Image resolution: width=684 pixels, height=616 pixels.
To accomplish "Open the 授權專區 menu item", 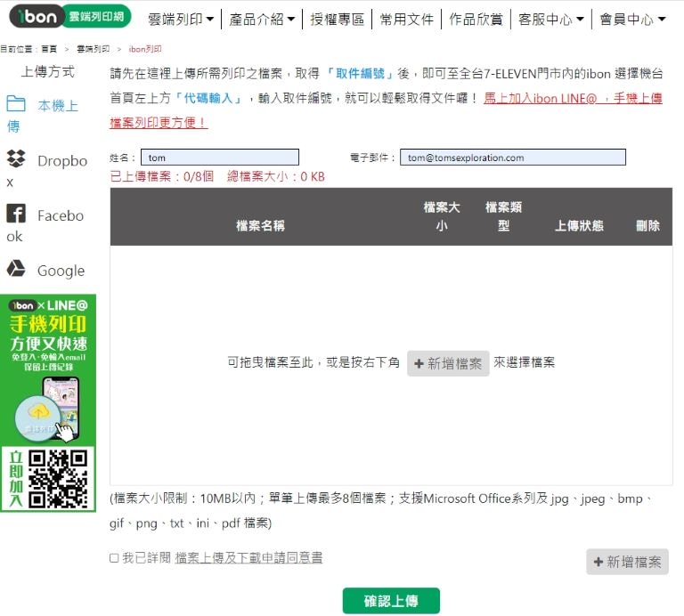I will pyautogui.click(x=337, y=20).
